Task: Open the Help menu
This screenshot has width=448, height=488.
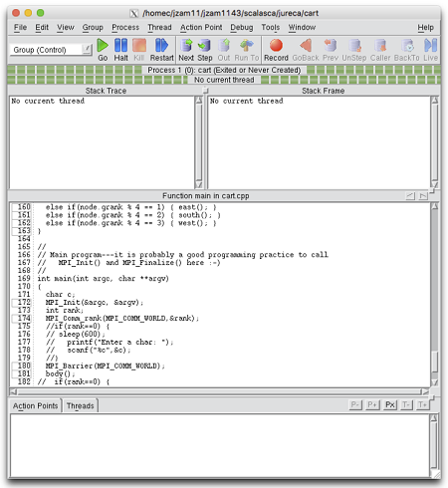Action: coord(425,27)
